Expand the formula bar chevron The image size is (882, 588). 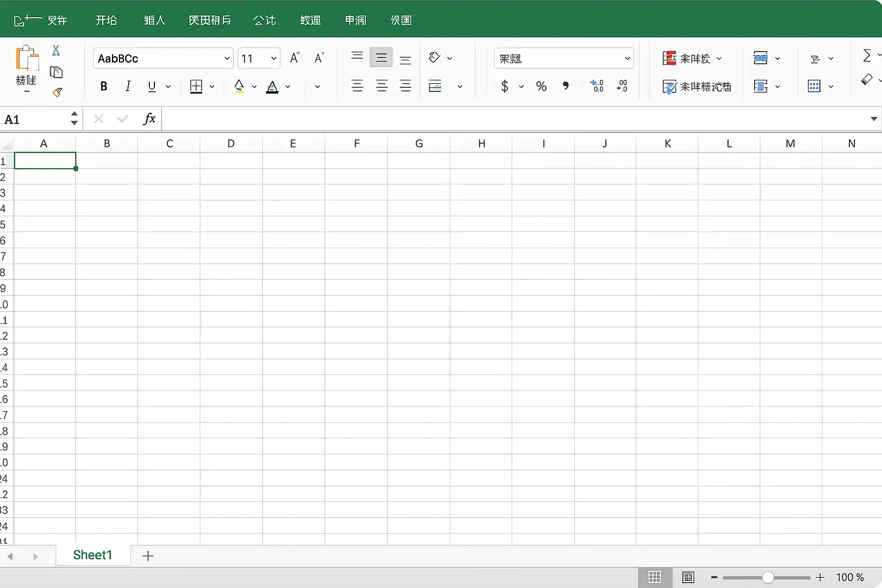point(874,119)
